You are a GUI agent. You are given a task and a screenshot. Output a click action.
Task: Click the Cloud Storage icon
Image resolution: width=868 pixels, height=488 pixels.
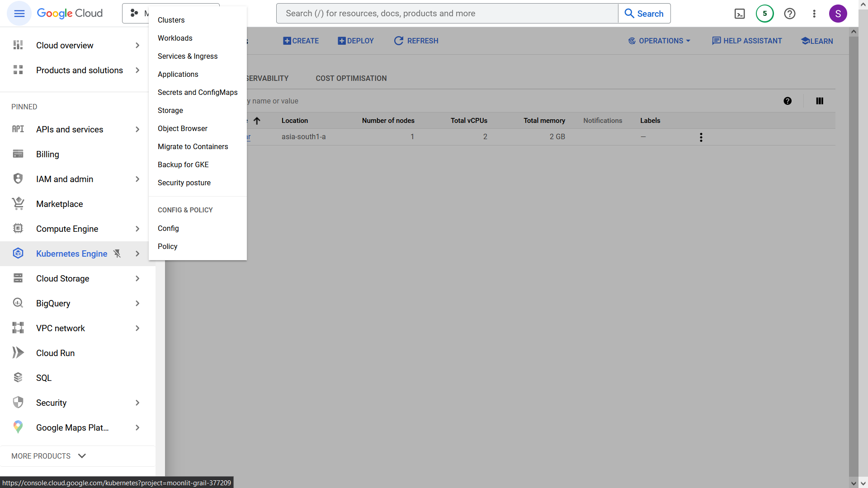pos(18,278)
